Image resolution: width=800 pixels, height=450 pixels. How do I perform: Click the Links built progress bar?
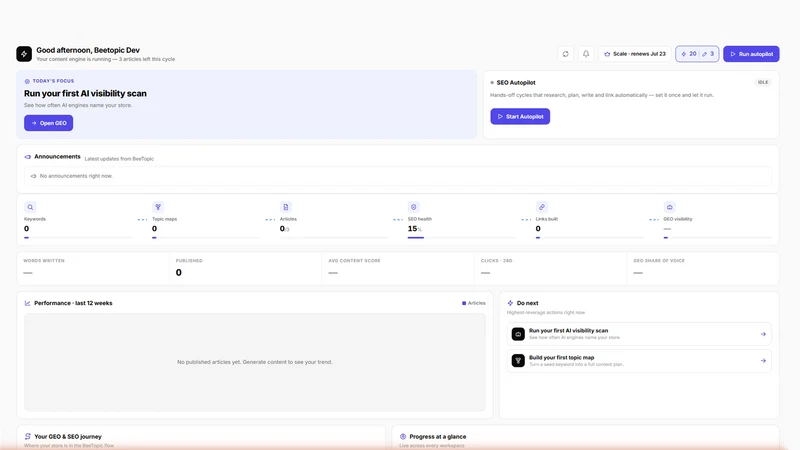pos(590,238)
